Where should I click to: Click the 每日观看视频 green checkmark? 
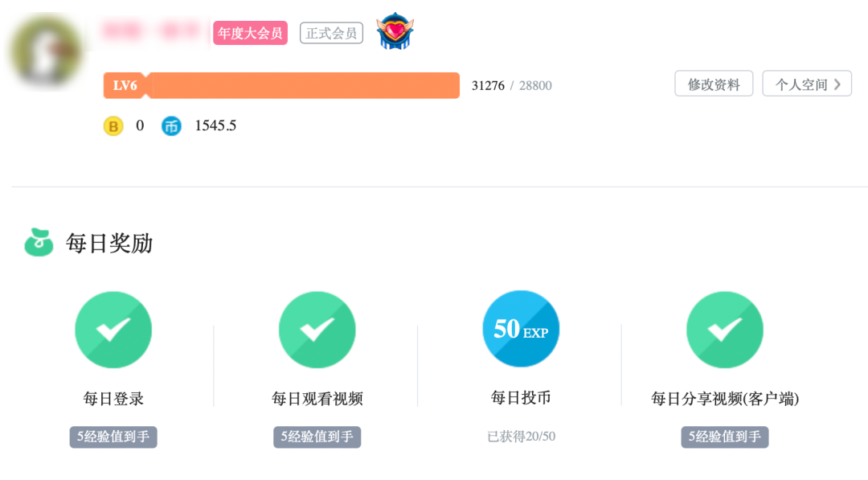tap(317, 330)
